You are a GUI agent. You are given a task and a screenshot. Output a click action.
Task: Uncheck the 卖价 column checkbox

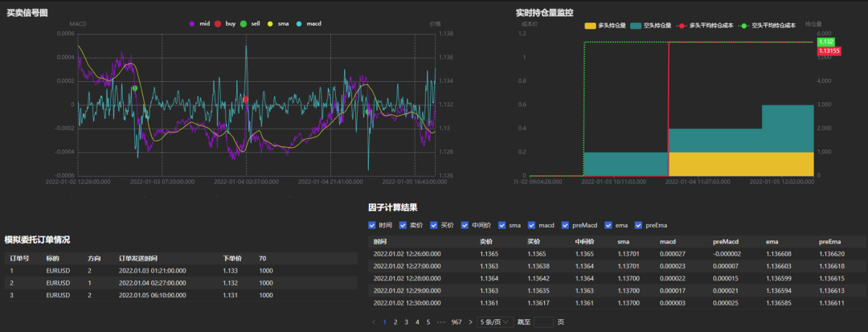(x=403, y=225)
